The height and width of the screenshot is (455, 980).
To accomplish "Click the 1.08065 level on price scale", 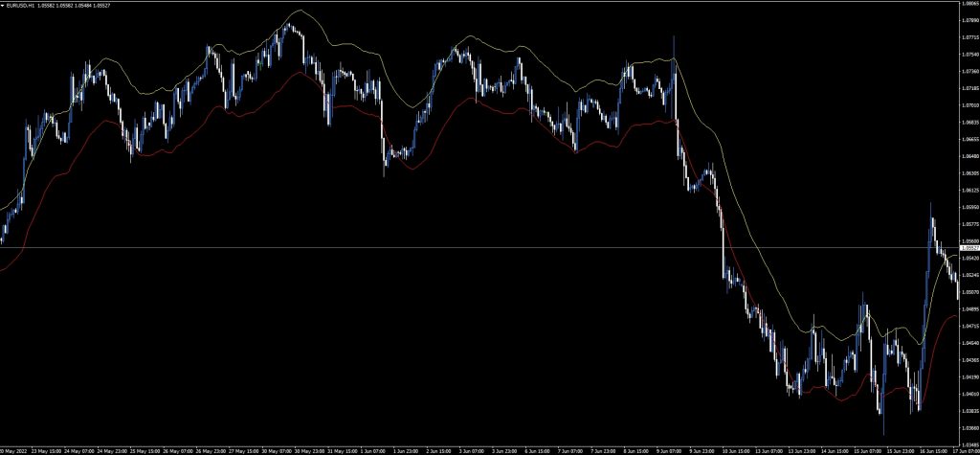I will 968,4.
